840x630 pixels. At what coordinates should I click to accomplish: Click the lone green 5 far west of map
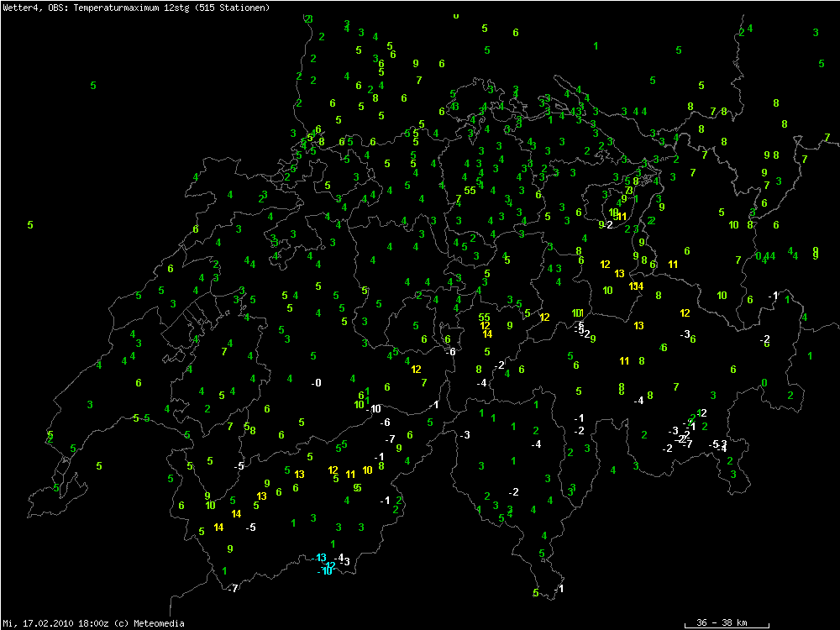coord(30,225)
